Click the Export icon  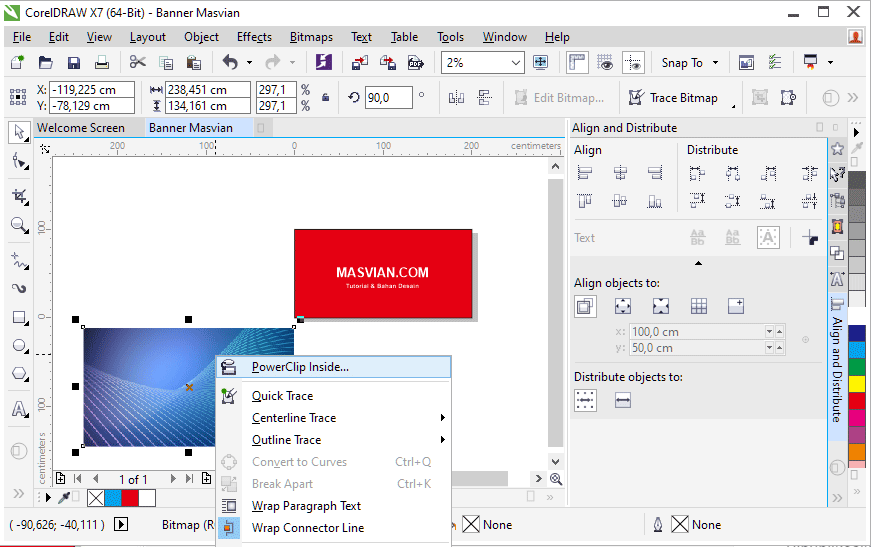click(388, 62)
